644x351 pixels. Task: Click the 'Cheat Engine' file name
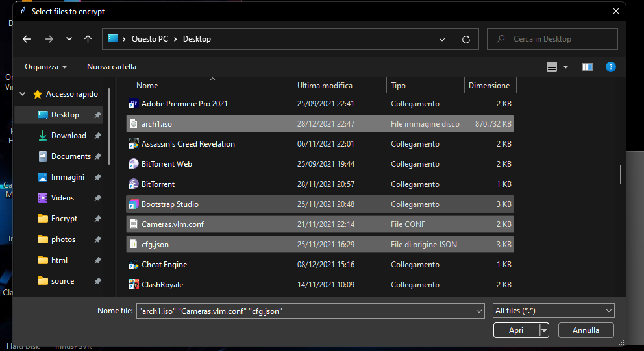(x=164, y=264)
